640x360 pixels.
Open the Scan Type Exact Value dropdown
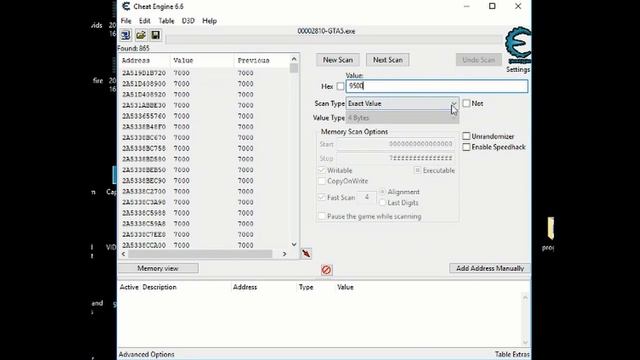[x=402, y=104]
